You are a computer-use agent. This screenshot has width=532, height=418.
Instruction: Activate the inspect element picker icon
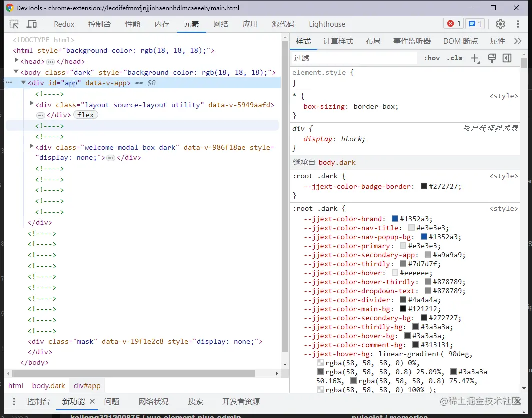pyautogui.click(x=14, y=24)
